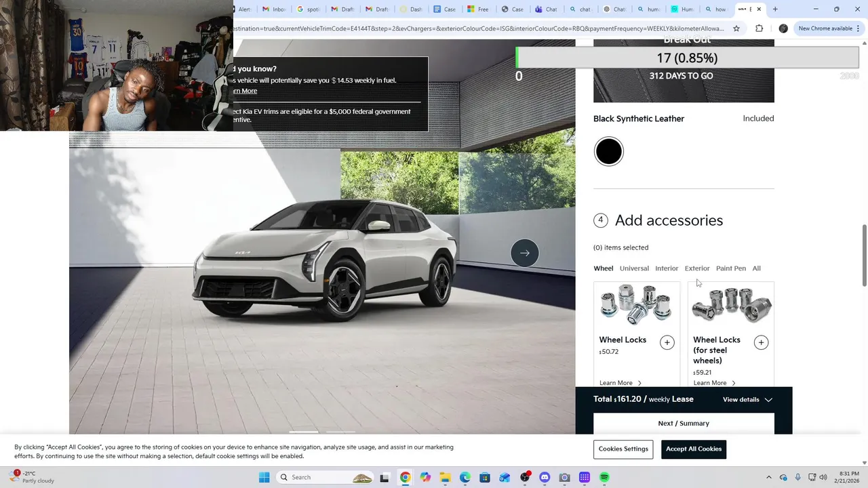Viewport: 868px width, 488px height.
Task: Select the Paint Pen accessories tab
Action: (x=731, y=268)
